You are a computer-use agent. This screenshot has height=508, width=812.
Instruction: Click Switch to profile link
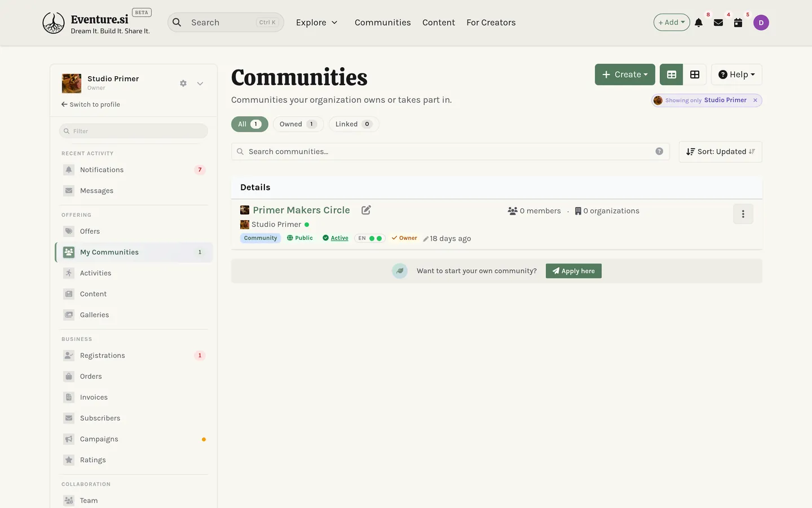[91, 104]
